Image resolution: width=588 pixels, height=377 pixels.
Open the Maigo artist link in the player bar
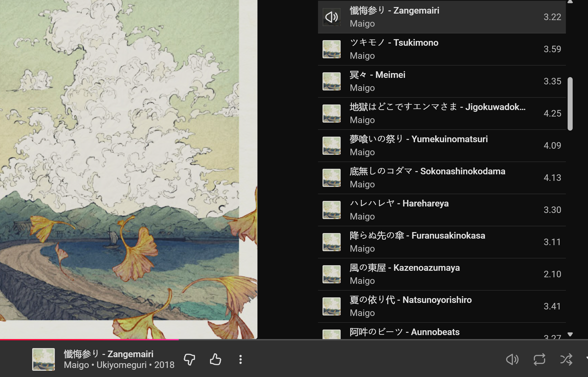tap(76, 365)
